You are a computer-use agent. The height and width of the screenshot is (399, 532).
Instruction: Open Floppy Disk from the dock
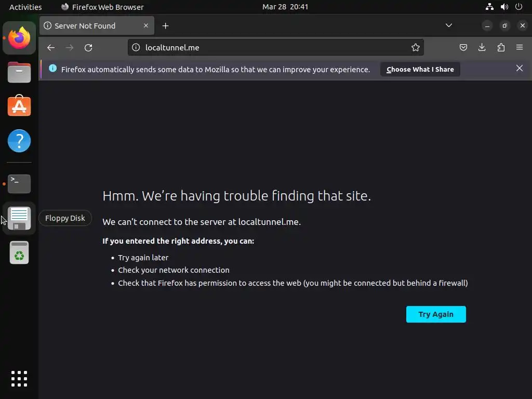click(x=19, y=218)
